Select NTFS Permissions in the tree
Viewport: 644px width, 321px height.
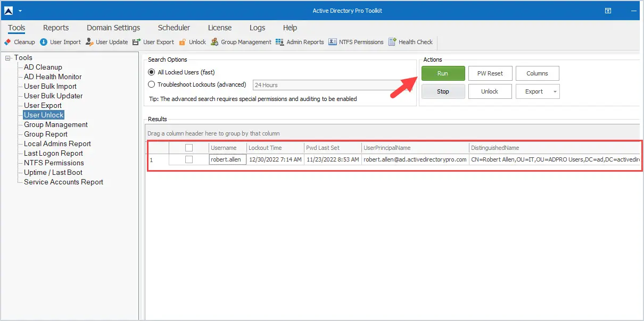[54, 163]
